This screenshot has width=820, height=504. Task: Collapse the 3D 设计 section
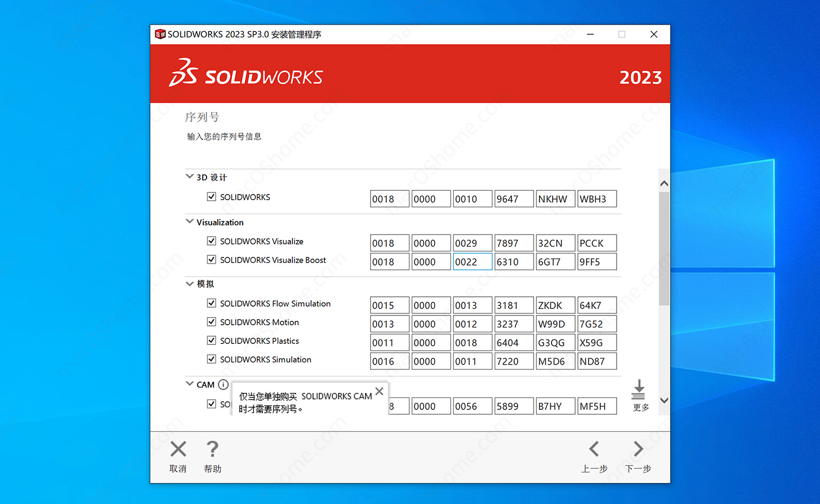click(x=190, y=177)
